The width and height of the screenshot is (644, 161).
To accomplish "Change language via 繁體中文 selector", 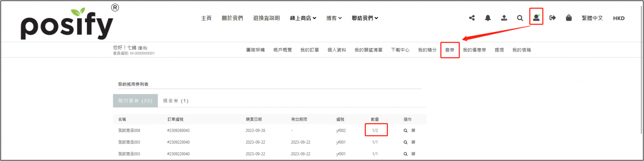I will 592,18.
